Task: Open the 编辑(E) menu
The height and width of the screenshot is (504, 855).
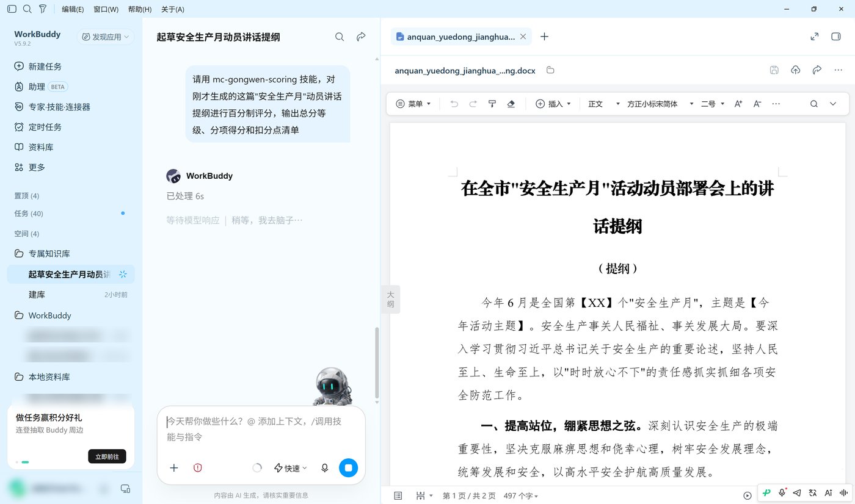Action: [73, 9]
